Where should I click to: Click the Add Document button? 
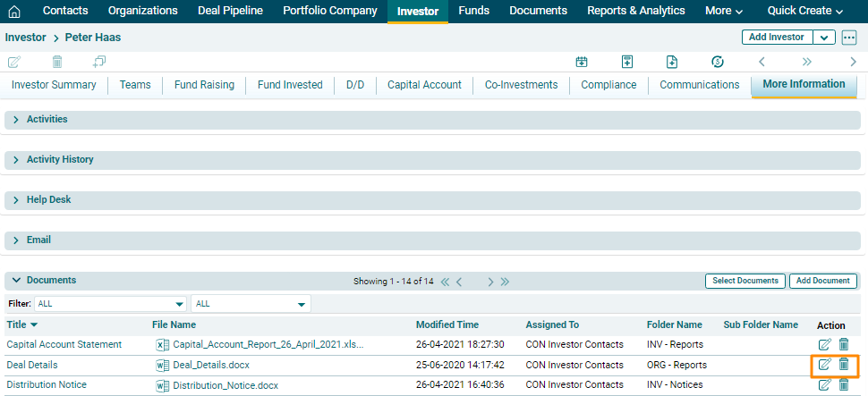click(x=822, y=281)
